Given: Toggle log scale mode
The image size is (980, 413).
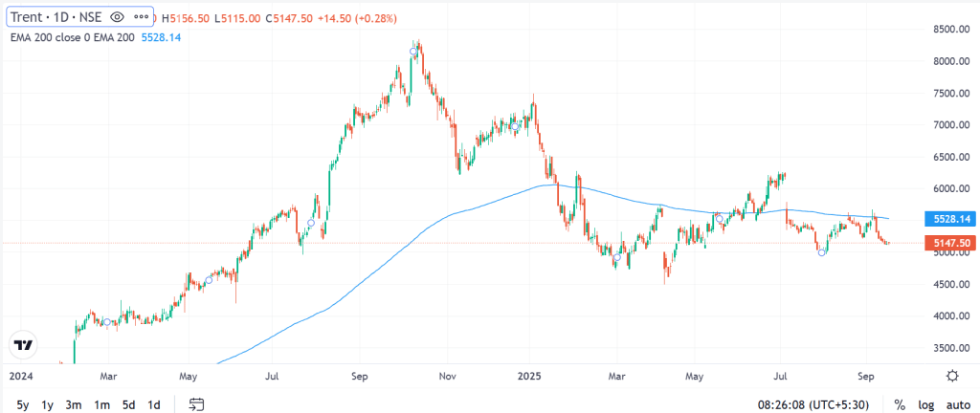Looking at the screenshot, I should click(x=924, y=405).
